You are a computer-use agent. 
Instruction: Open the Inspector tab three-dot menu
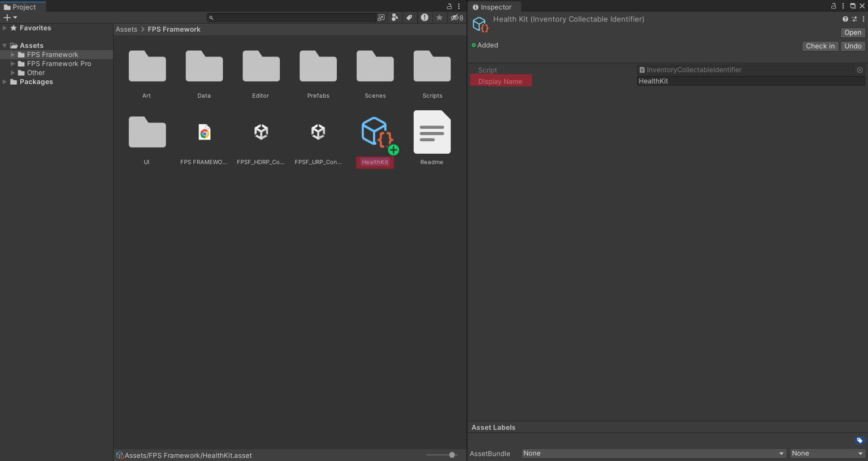point(843,6)
